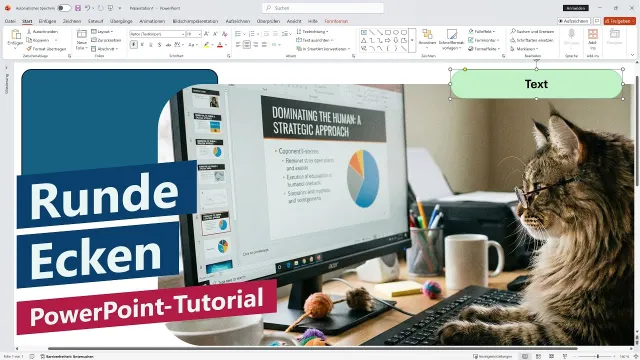Image resolution: width=640 pixels, height=360 pixels.
Task: Open the Datei menu
Action: (10, 21)
